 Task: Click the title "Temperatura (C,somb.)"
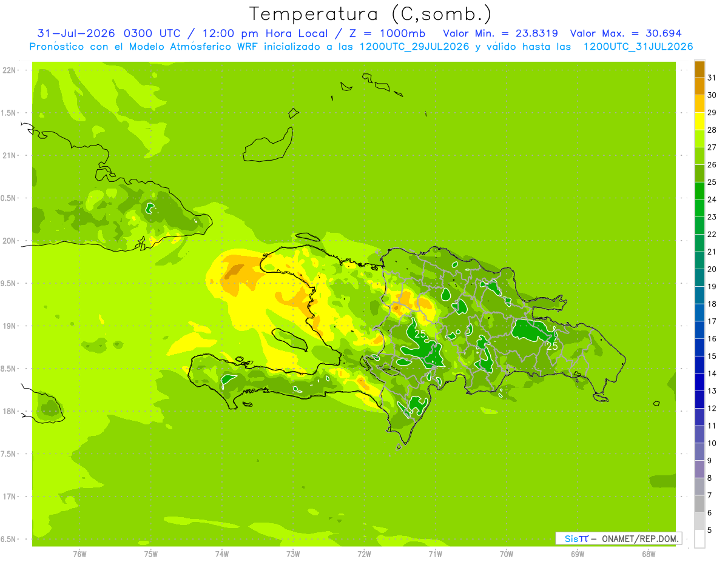tap(370, 14)
